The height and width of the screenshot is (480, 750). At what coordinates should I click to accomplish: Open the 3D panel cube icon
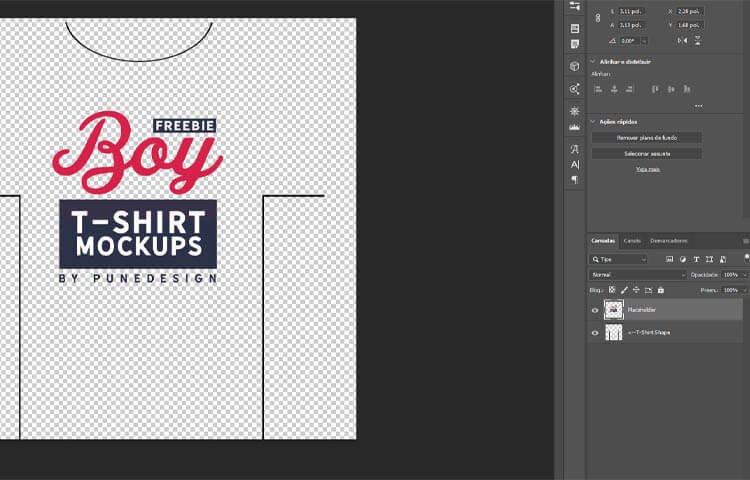[x=574, y=66]
